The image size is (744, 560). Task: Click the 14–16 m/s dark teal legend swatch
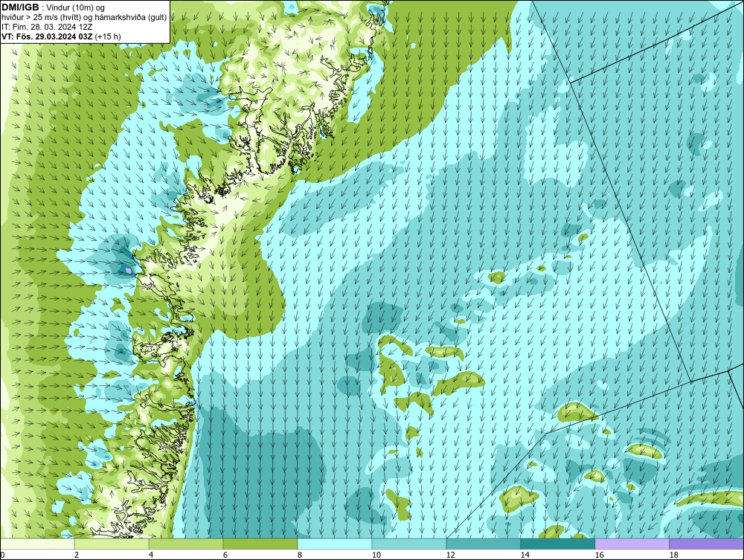[557, 544]
